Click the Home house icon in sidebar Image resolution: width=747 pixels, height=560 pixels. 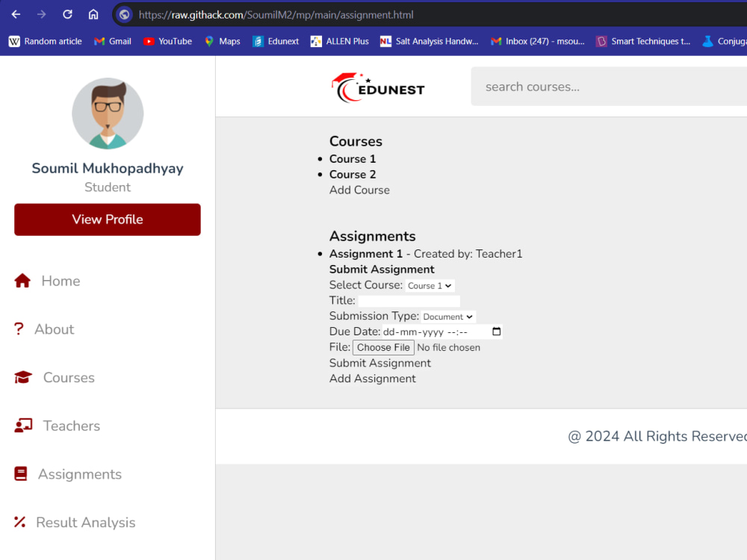22,281
